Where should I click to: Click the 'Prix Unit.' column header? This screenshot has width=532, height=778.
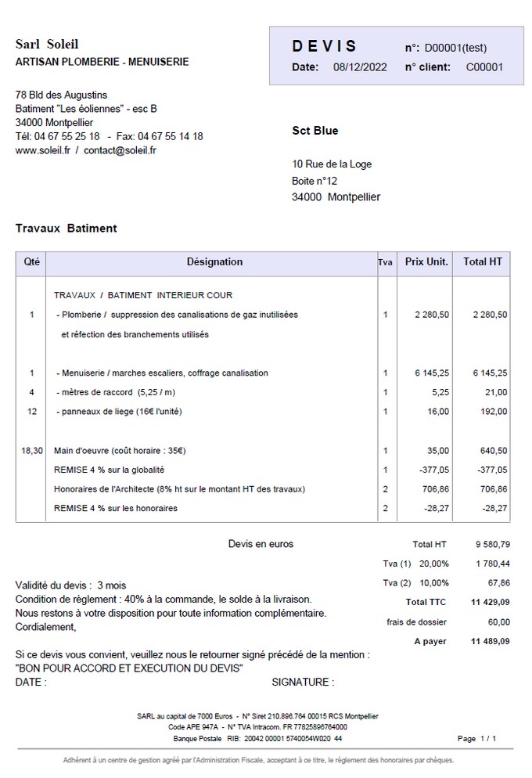pos(426,262)
